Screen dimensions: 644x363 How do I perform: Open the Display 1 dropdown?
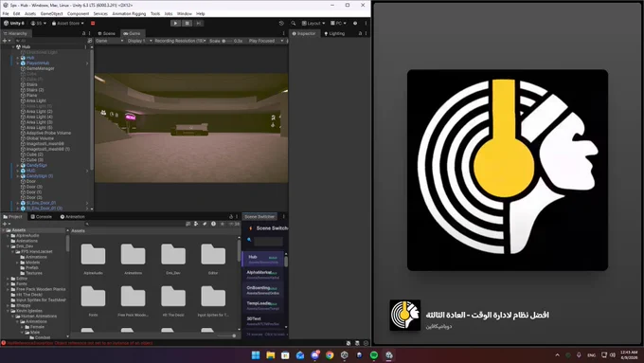pos(139,41)
